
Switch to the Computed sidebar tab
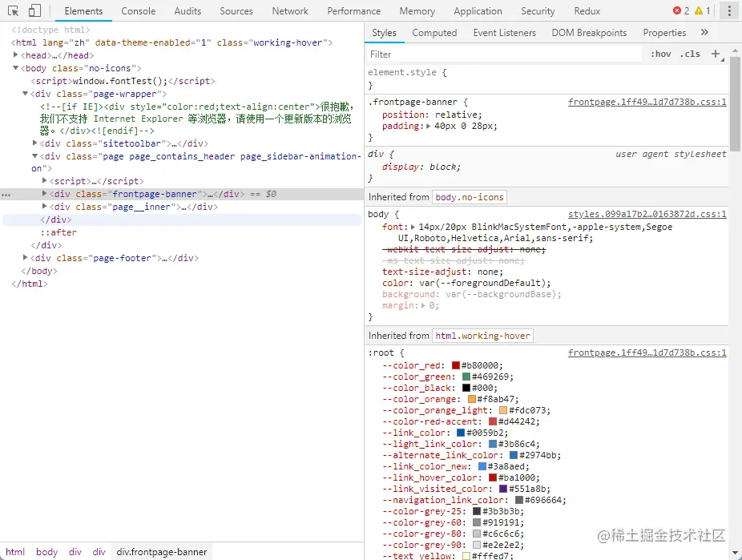click(434, 33)
